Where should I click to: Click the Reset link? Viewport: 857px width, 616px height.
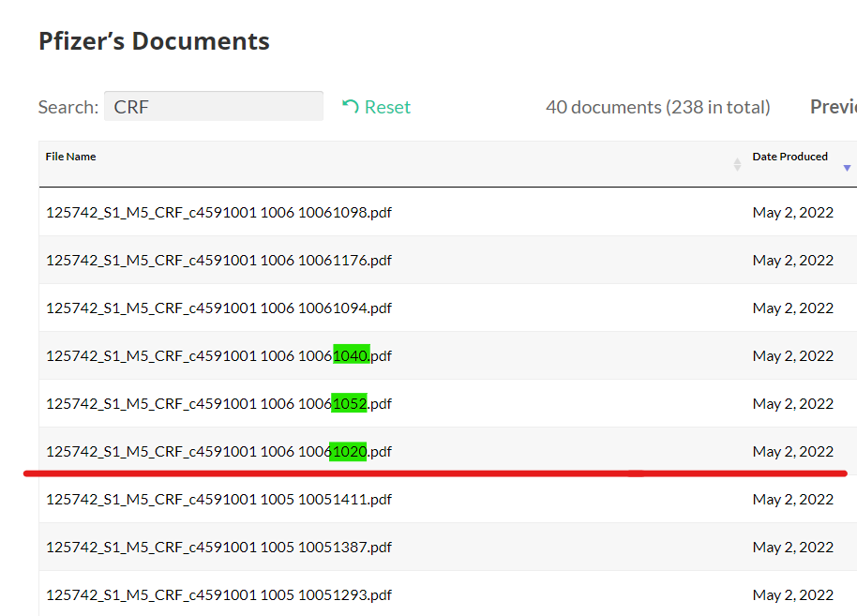pyautogui.click(x=376, y=107)
